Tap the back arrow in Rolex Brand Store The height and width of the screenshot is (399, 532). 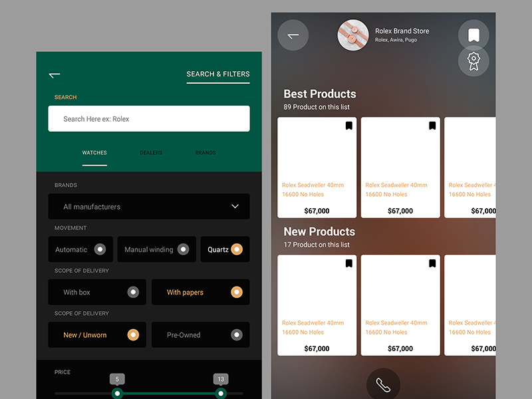293,35
